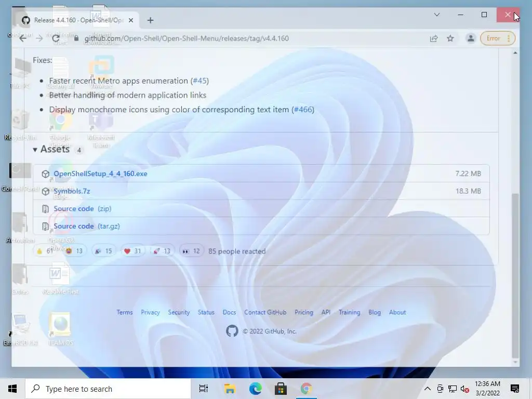Image resolution: width=532 pixels, height=399 pixels.
Task: Click package icon beside OpenShellSetup_4_4_160.exe
Action: 46,174
